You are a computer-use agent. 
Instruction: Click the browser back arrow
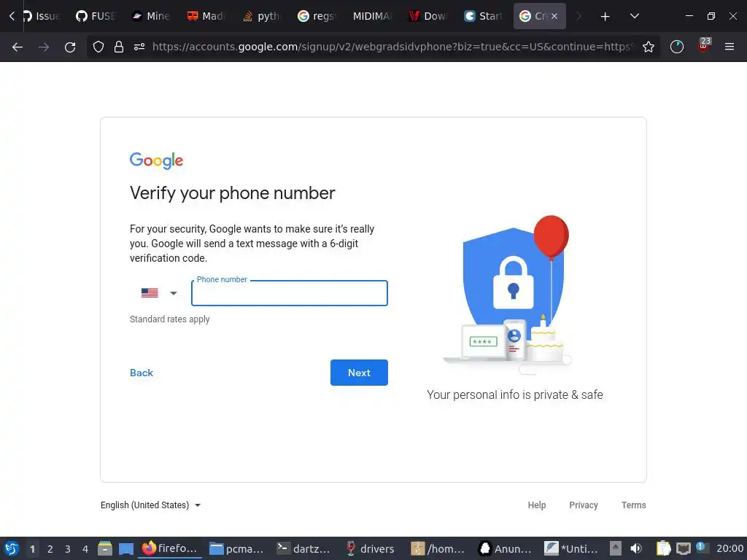(18, 47)
